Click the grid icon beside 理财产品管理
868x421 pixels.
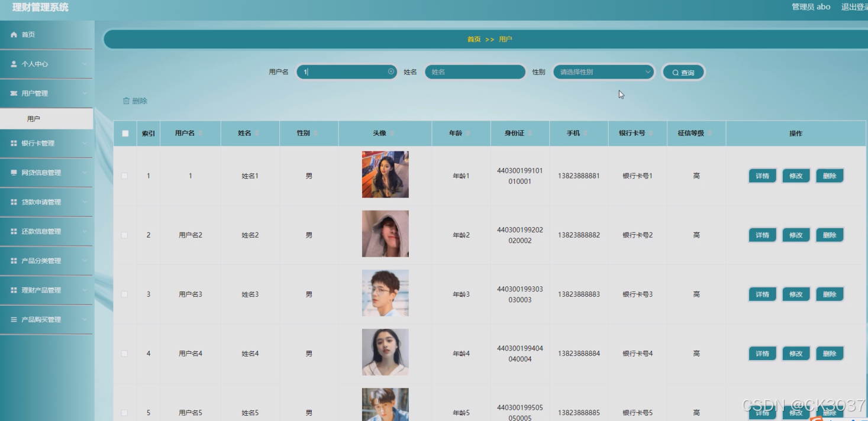coord(14,290)
